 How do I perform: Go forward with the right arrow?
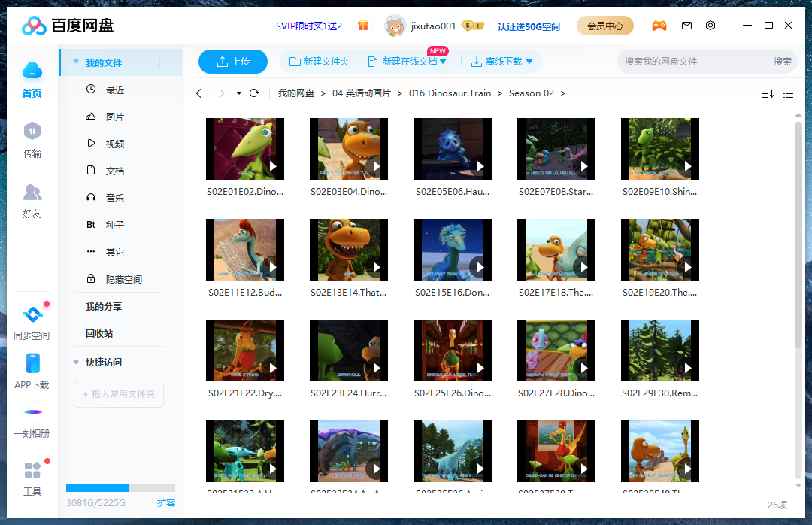(222, 93)
